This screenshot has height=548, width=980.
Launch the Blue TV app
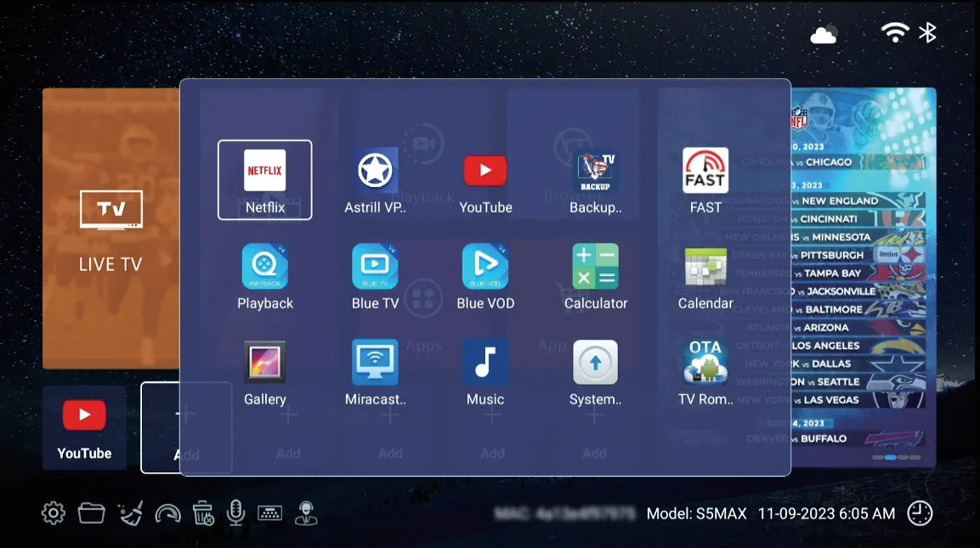point(375,277)
